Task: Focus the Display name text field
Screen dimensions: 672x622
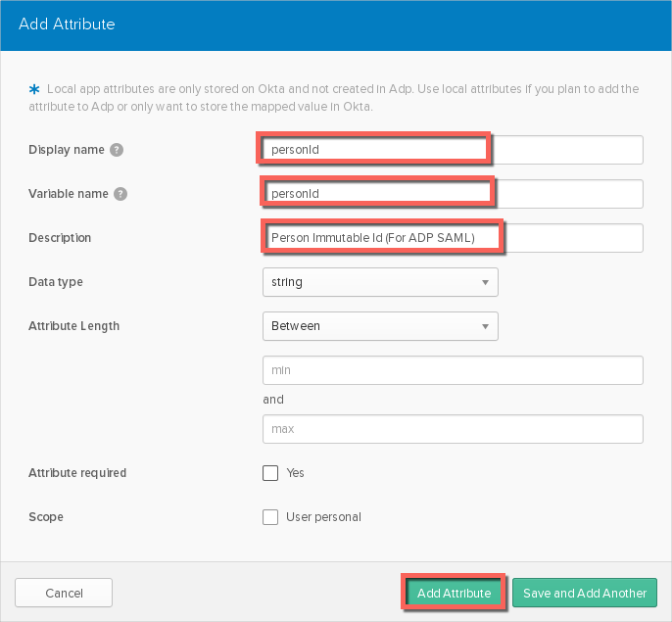Action: click(x=452, y=150)
